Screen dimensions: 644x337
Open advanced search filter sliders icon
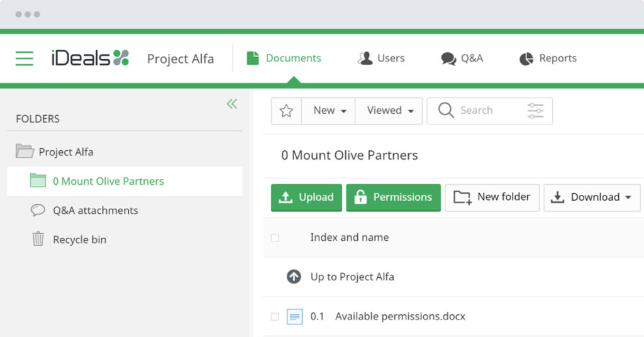535,111
